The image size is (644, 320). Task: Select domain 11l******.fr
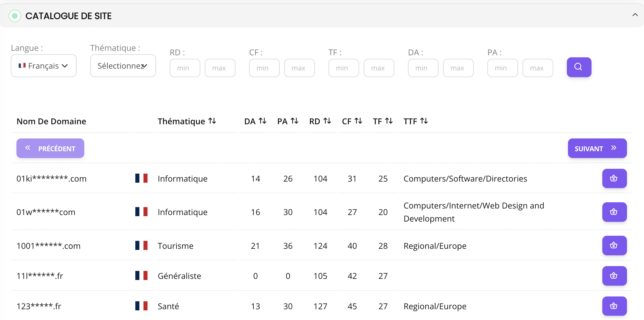tap(40, 276)
